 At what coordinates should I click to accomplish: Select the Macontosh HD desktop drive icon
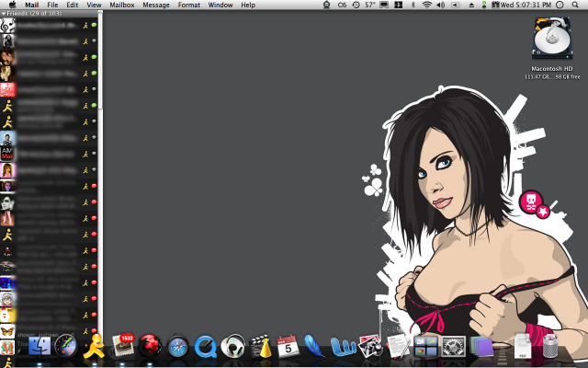552,38
